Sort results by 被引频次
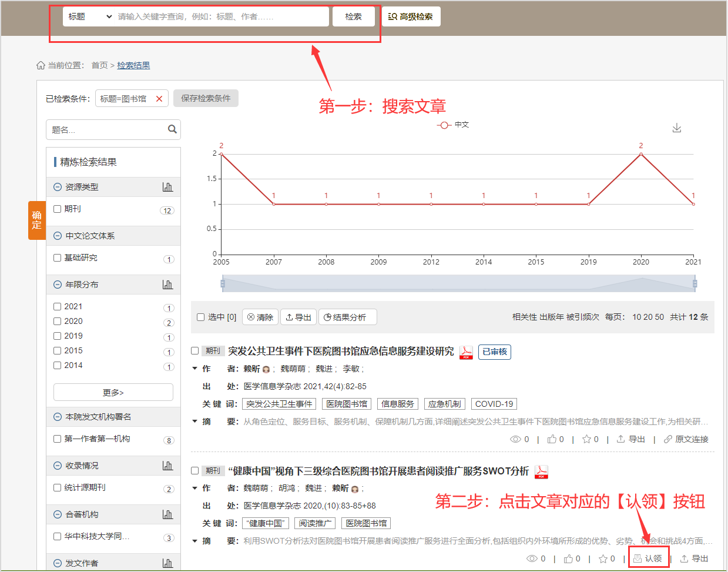The height and width of the screenshot is (572, 728). pyautogui.click(x=583, y=317)
